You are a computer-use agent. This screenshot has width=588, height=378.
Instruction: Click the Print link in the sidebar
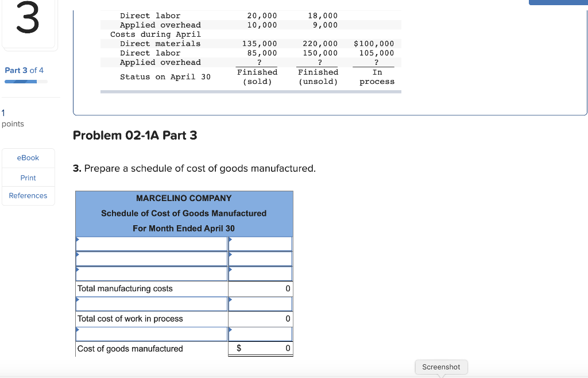(28, 178)
